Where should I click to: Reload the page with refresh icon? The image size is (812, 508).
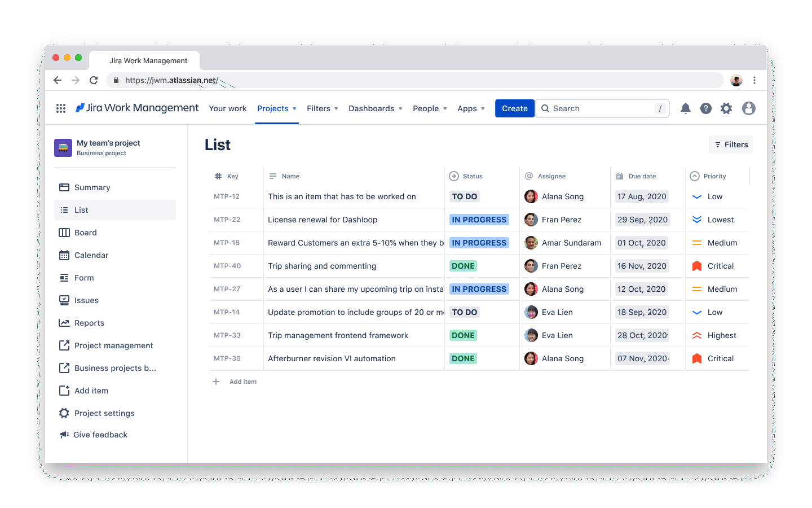pos(94,80)
